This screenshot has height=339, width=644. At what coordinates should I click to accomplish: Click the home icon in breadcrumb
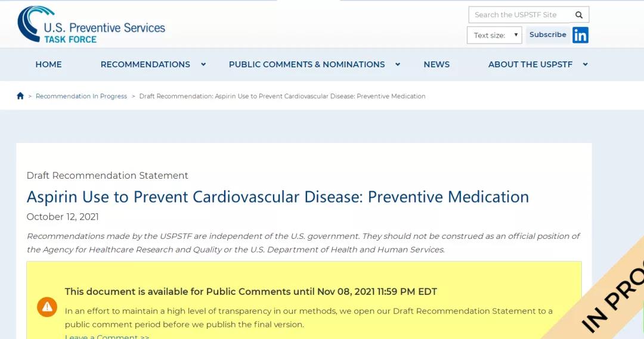(x=20, y=96)
